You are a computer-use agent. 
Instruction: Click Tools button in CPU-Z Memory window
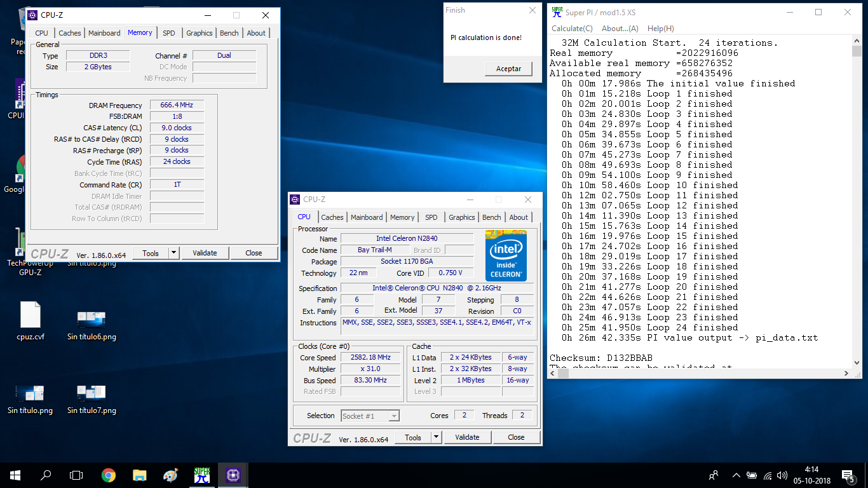[x=151, y=253]
